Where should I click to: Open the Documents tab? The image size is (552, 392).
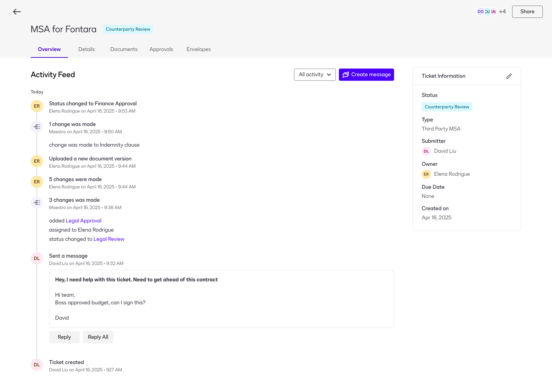pyautogui.click(x=124, y=49)
